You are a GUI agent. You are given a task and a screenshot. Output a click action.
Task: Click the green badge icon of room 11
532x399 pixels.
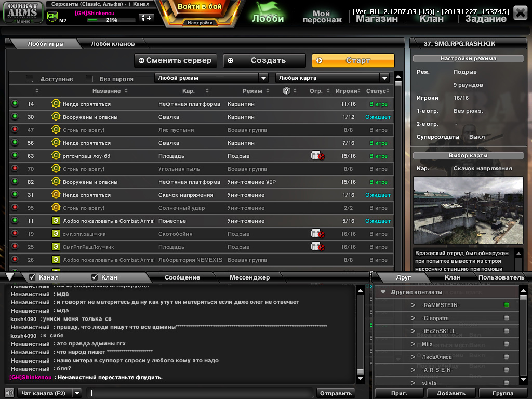click(56, 220)
